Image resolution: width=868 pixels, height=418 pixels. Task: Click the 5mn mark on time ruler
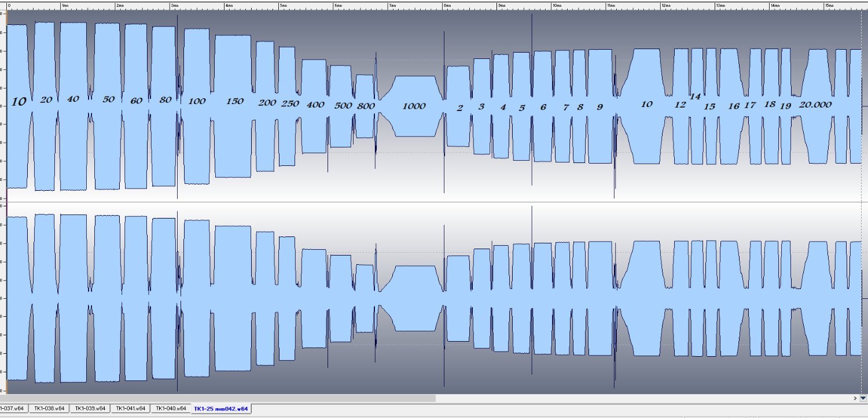coord(283,5)
